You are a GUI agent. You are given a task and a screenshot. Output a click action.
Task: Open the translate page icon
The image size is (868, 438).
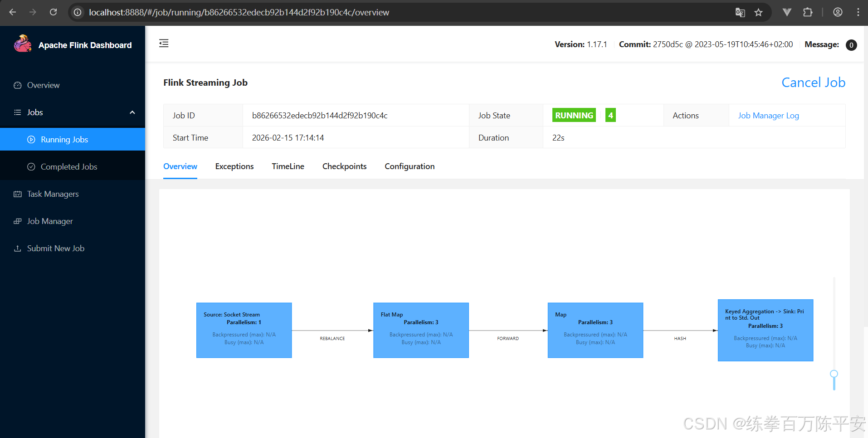coord(740,12)
